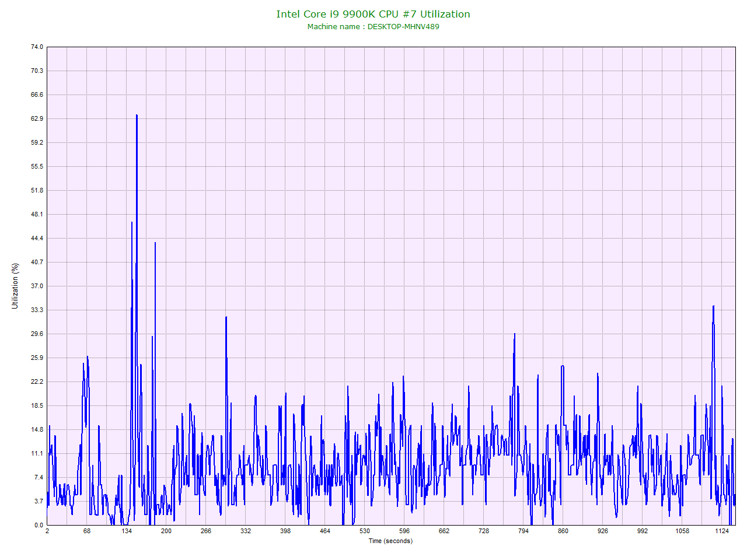Select the 596 seconds time axis label
This screenshot has height=560, width=747.
pos(404,531)
